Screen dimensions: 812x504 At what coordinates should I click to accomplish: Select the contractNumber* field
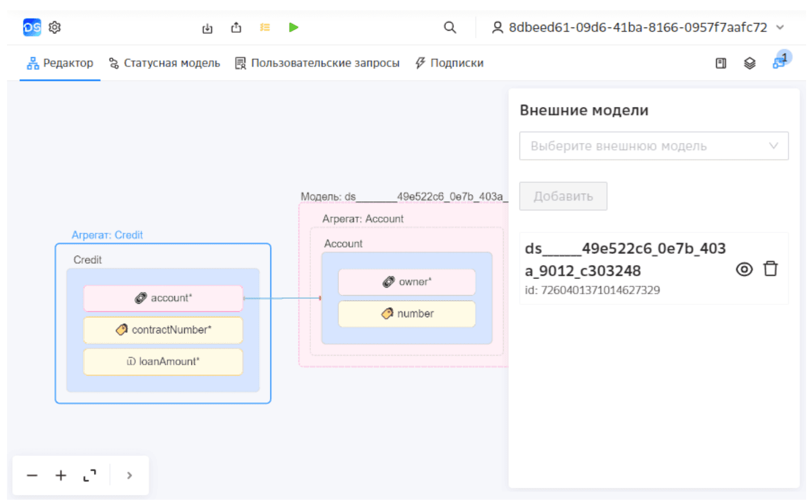(163, 330)
